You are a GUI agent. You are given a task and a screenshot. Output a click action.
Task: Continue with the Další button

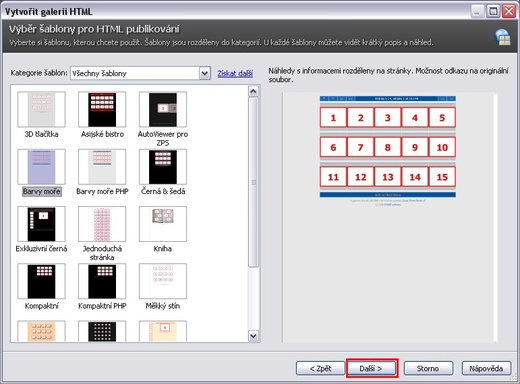click(372, 368)
